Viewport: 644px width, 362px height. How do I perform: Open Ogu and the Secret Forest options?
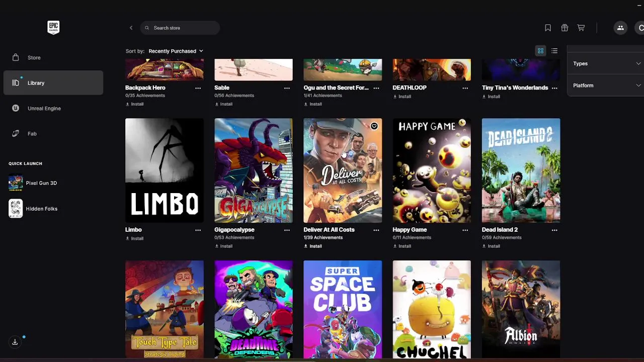coord(376,88)
